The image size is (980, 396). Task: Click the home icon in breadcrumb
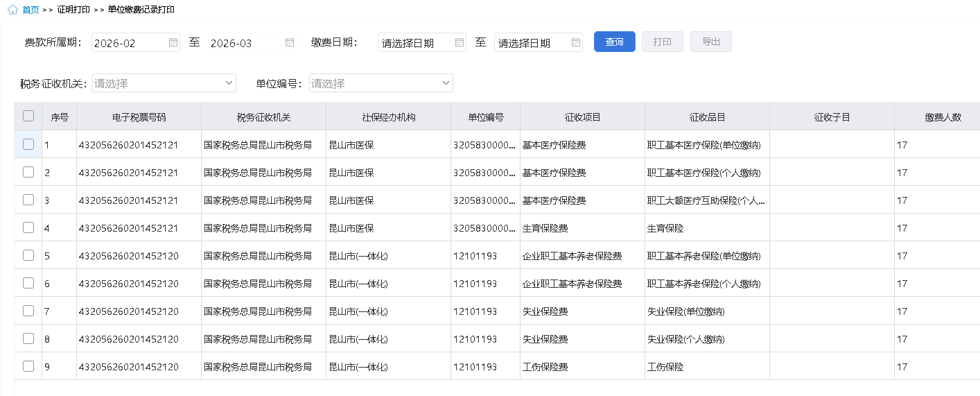click(12, 10)
